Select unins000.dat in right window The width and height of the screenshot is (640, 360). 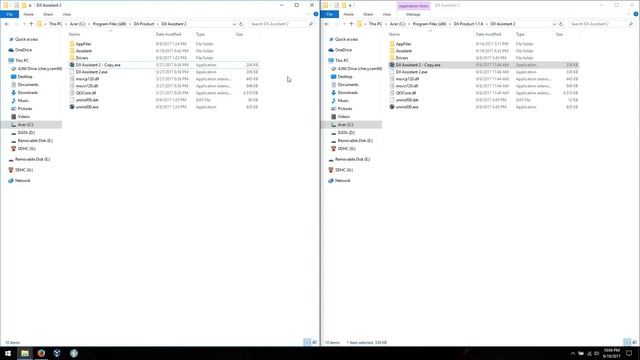click(407, 100)
